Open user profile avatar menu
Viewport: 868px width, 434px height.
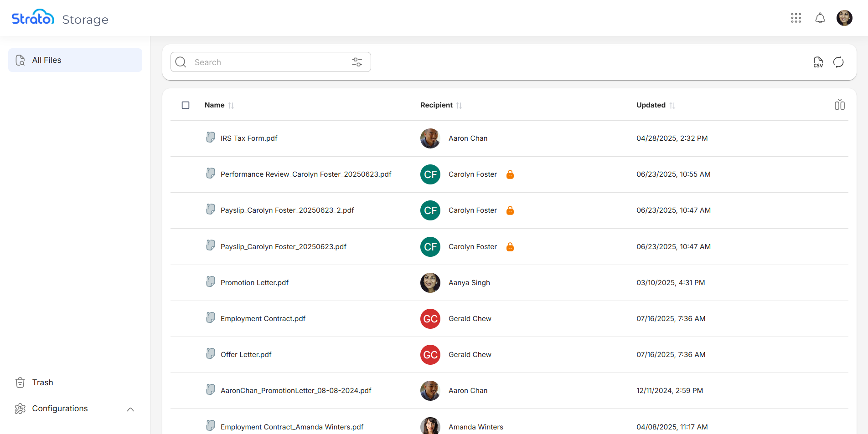point(844,18)
